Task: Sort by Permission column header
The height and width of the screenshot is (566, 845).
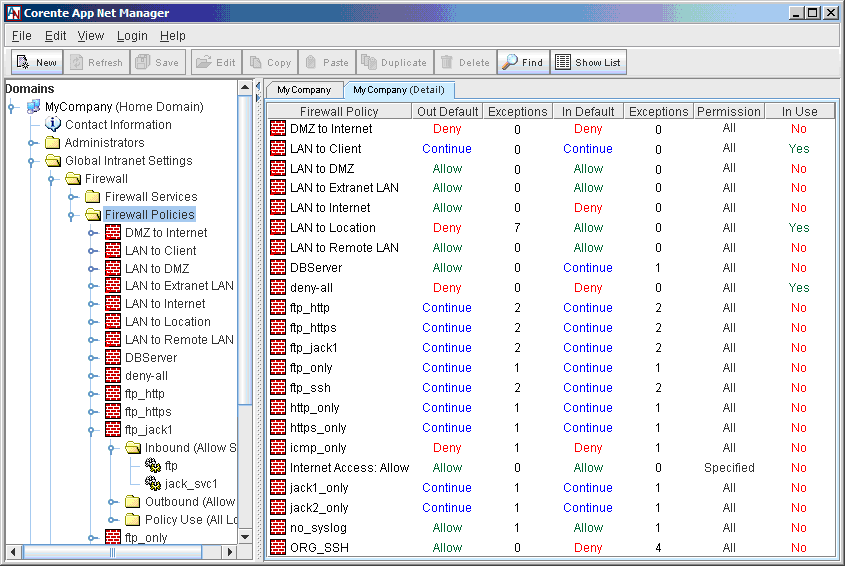Action: click(729, 111)
